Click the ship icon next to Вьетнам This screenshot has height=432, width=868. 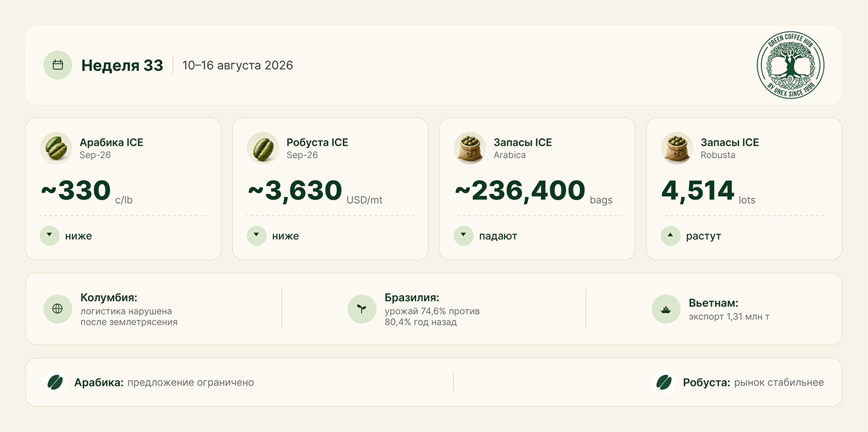[666, 309]
